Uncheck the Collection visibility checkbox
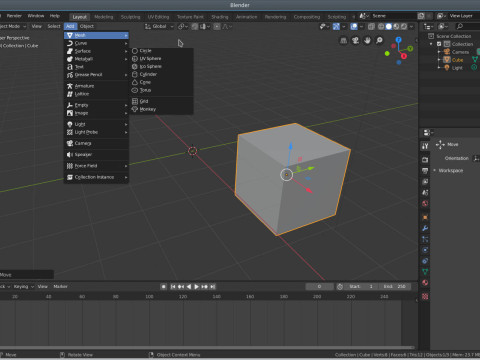The image size is (480, 360). (439, 44)
